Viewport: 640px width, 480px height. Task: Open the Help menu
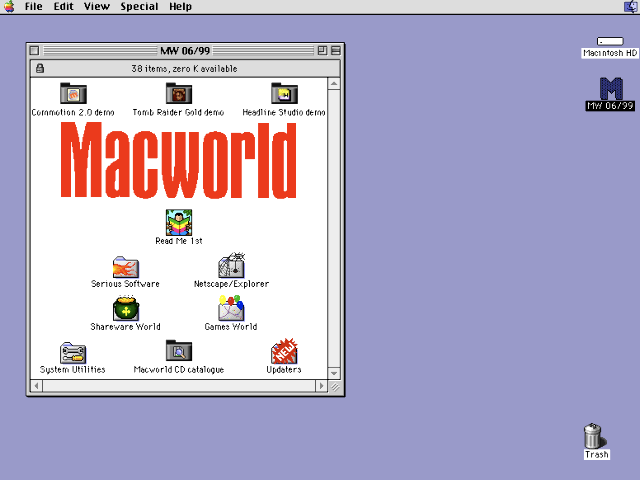pyautogui.click(x=180, y=7)
